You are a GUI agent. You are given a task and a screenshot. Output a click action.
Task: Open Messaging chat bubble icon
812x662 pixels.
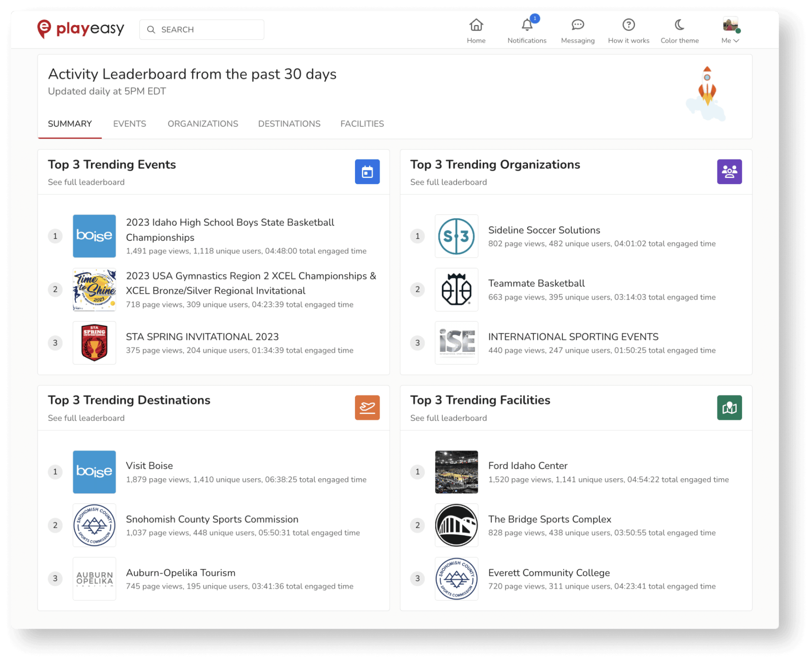(577, 25)
